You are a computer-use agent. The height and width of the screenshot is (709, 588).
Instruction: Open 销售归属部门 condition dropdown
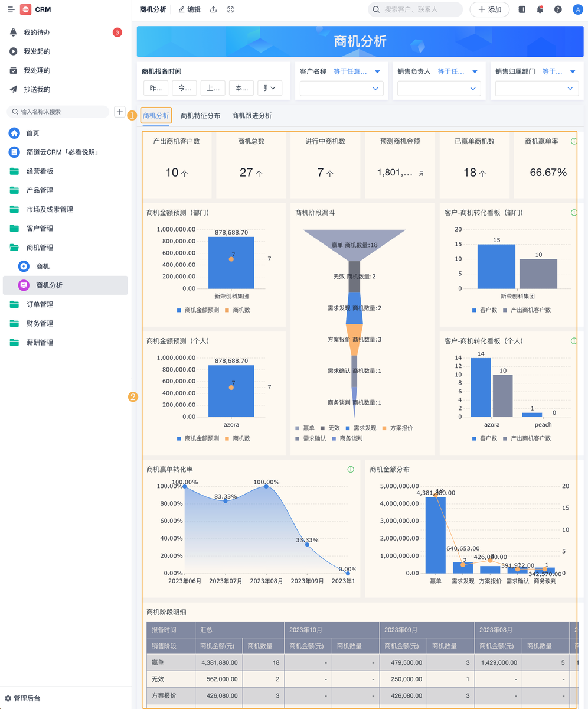[x=559, y=71]
